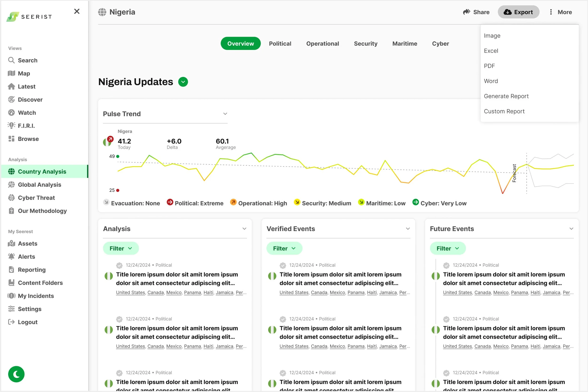
Task: Click Canada link in first Analysis item
Action: click(155, 292)
